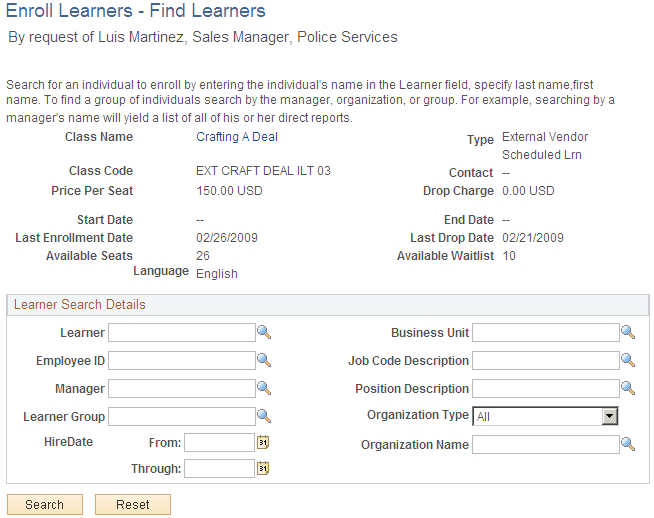Image resolution: width=654 pixels, height=518 pixels.
Task: Open lookup magnifier beside Learner field
Action: (264, 332)
